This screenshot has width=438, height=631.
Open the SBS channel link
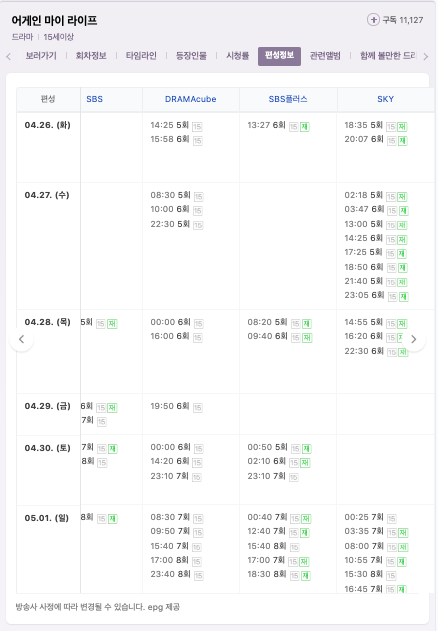pos(95,99)
